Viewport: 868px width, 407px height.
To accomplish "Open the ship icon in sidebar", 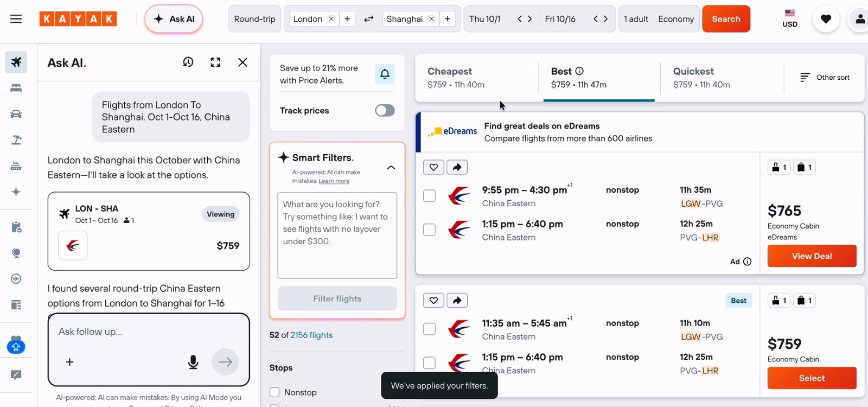I will 16,166.
